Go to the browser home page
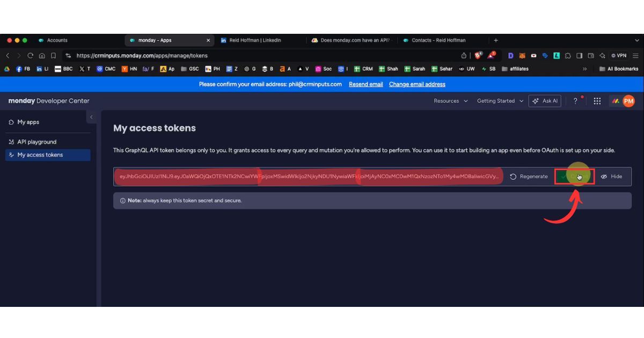 pyautogui.click(x=42, y=55)
